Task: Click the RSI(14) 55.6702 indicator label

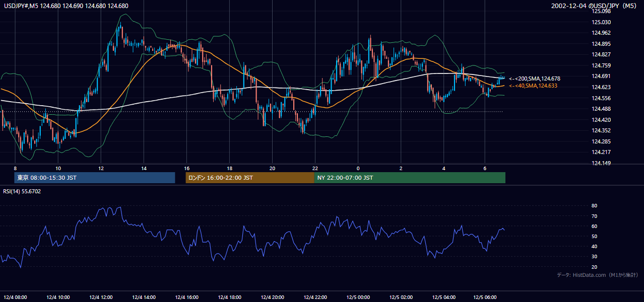Action: pyautogui.click(x=22, y=191)
